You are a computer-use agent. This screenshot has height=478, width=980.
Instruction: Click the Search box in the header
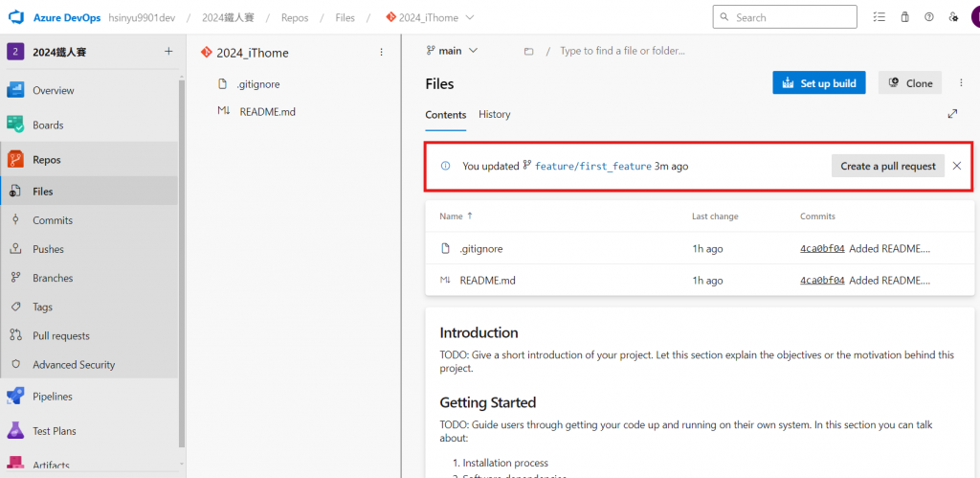(x=785, y=17)
